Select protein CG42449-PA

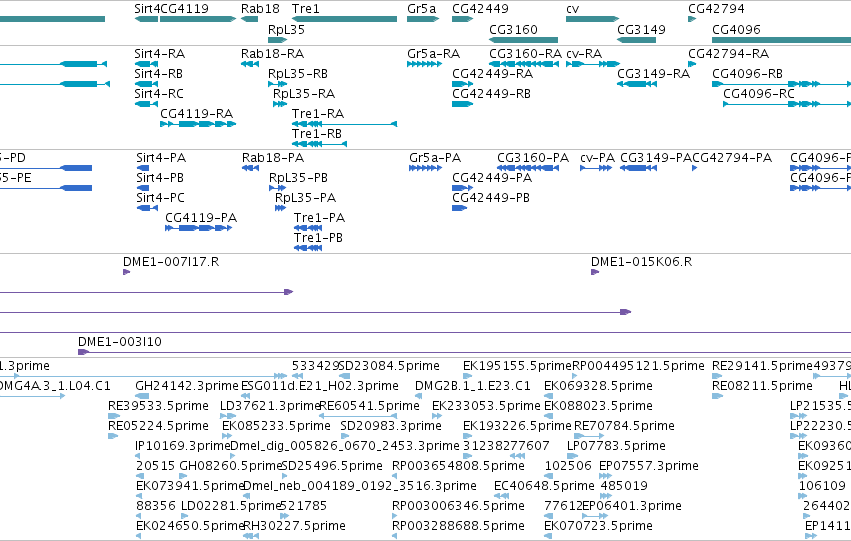[462, 188]
